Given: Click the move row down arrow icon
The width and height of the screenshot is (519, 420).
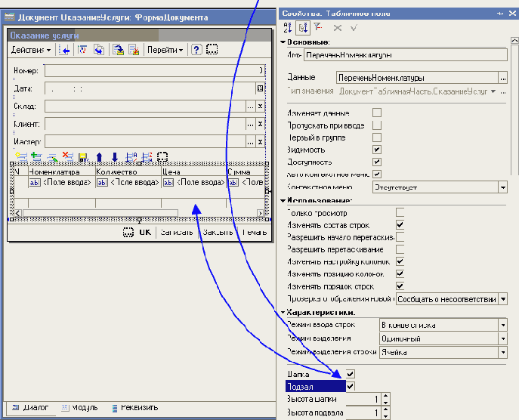Looking at the screenshot, I should coord(114,157).
